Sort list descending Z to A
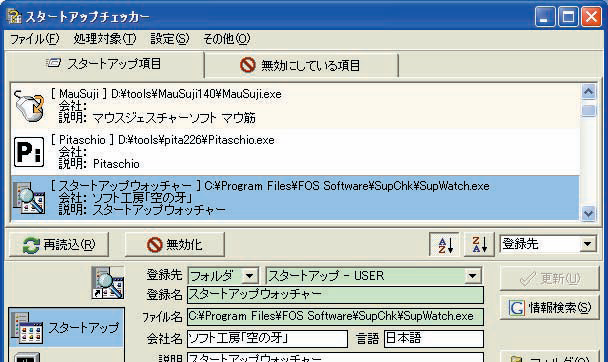This screenshot has width=608, height=362. pos(479,245)
